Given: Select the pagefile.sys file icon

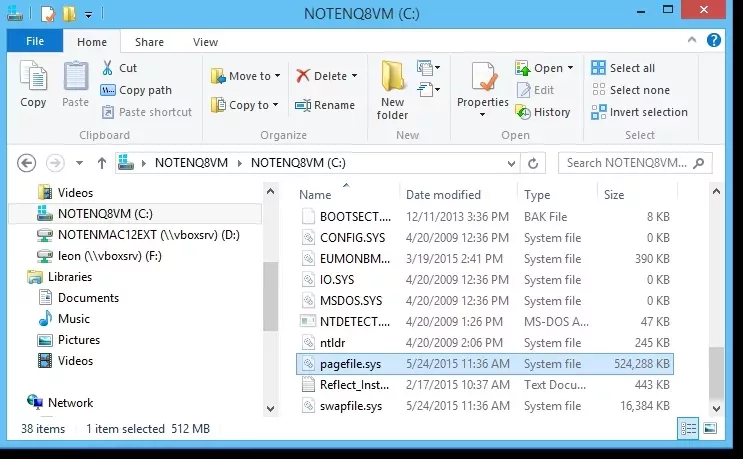Looking at the screenshot, I should (x=308, y=363).
